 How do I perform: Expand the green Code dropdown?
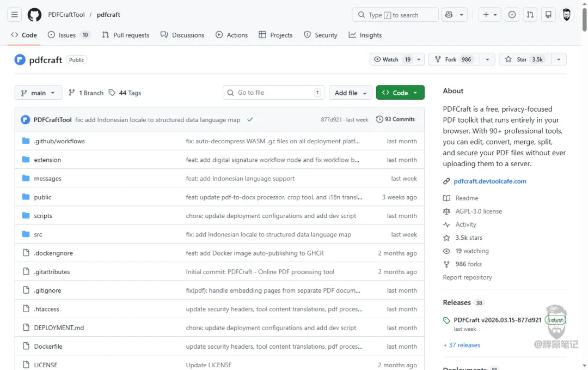[400, 93]
